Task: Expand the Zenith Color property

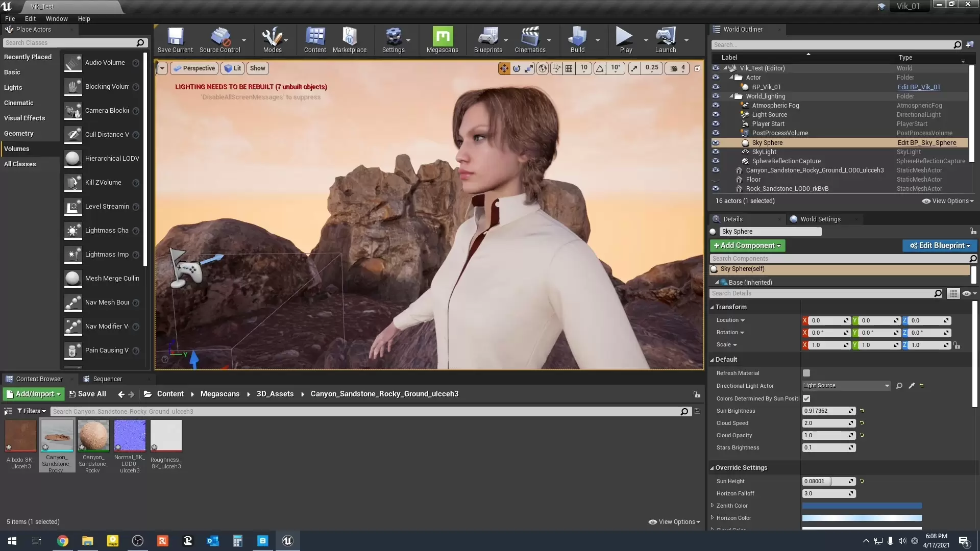Action: (x=712, y=505)
